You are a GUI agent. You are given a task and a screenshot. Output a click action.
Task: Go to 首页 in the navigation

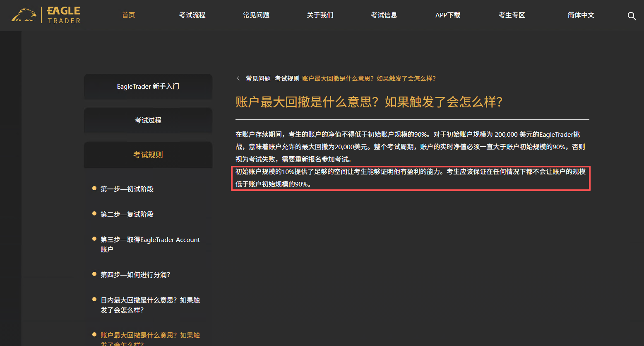128,15
